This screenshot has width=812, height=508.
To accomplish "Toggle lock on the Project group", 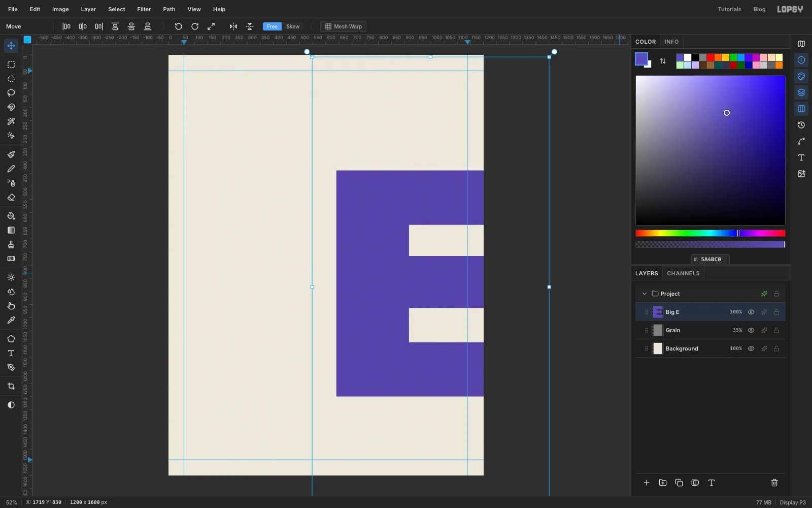I will (776, 294).
